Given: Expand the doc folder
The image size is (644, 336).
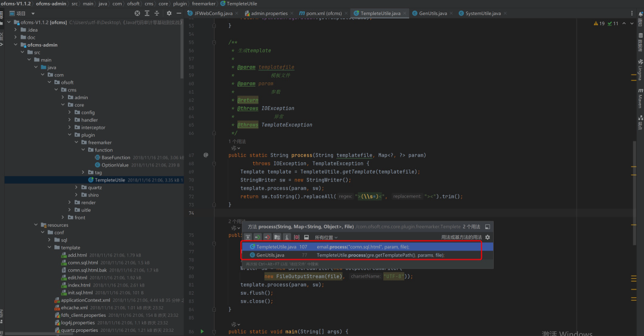Looking at the screenshot, I should pyautogui.click(x=16, y=37).
